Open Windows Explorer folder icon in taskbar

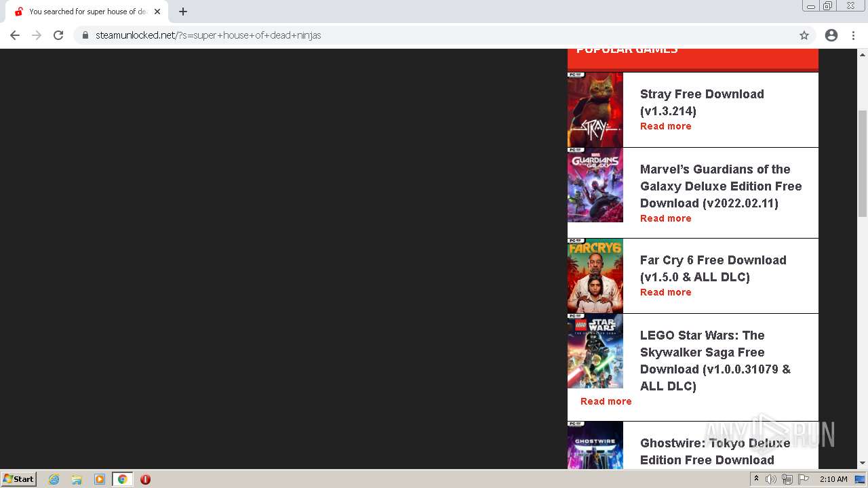point(77,479)
